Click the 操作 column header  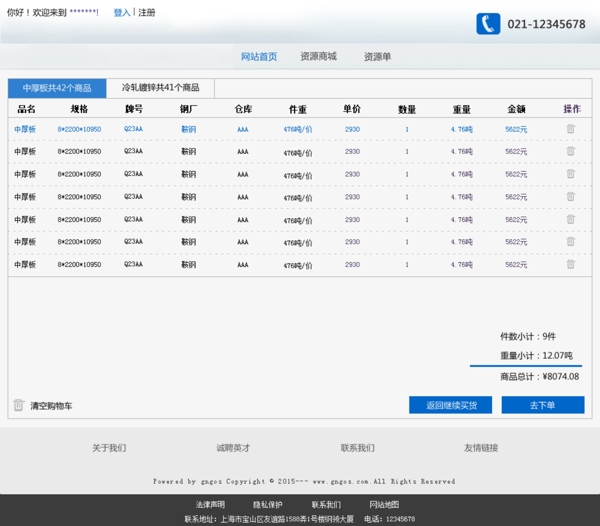click(572, 109)
